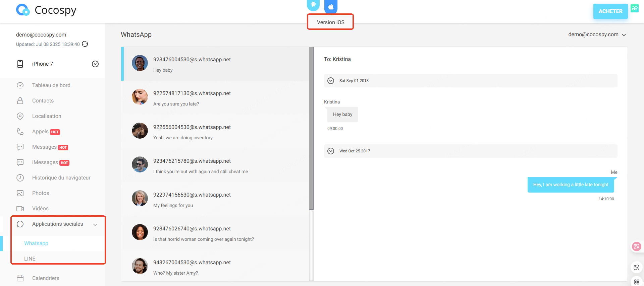Click avatar of contact 922574817130
Screen dimensions: 644x286
point(140,97)
